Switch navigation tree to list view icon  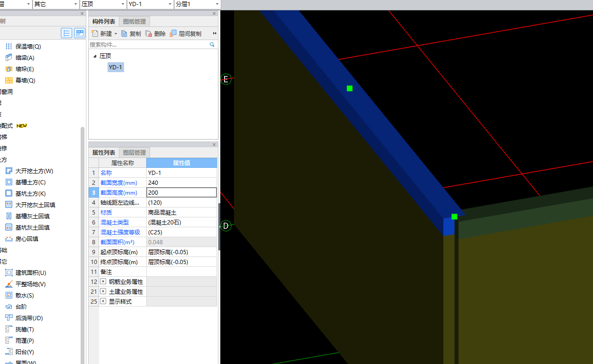click(67, 33)
